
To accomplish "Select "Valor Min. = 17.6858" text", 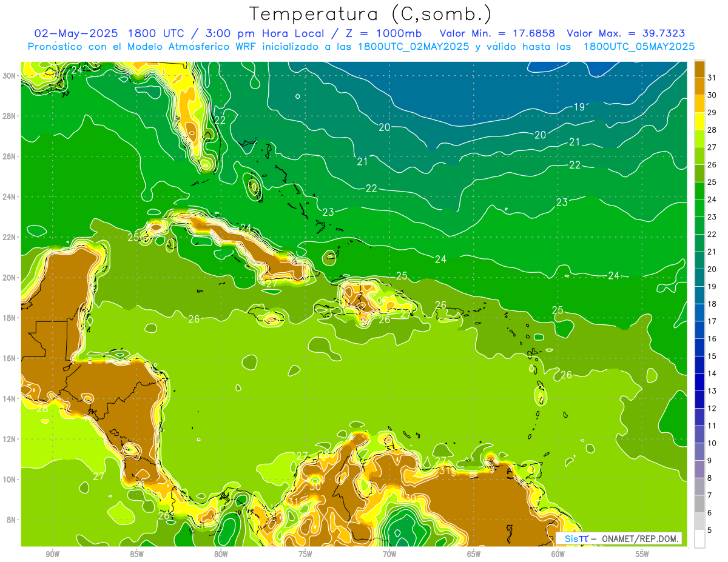I will 497,33.
